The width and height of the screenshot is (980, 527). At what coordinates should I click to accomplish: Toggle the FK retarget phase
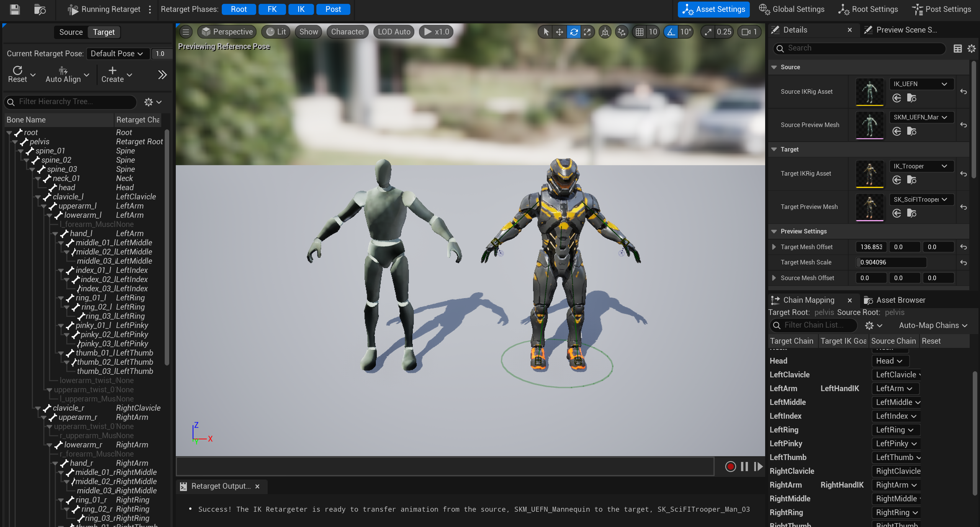272,9
